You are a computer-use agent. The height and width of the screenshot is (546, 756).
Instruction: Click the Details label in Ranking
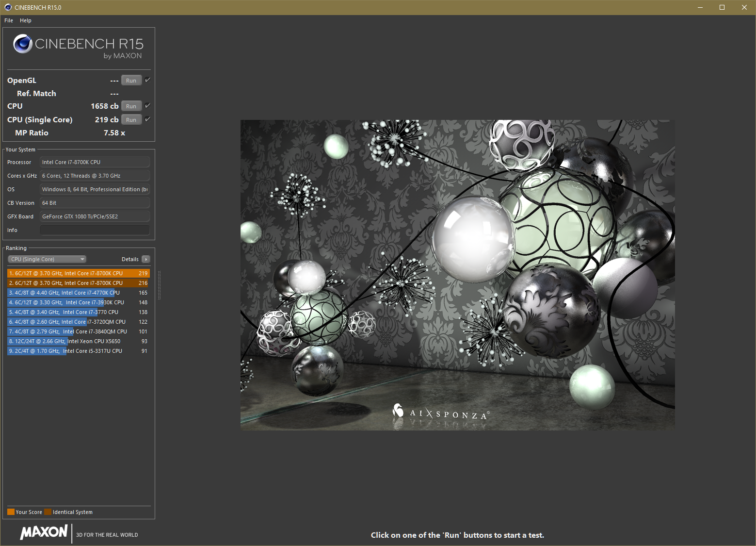130,259
